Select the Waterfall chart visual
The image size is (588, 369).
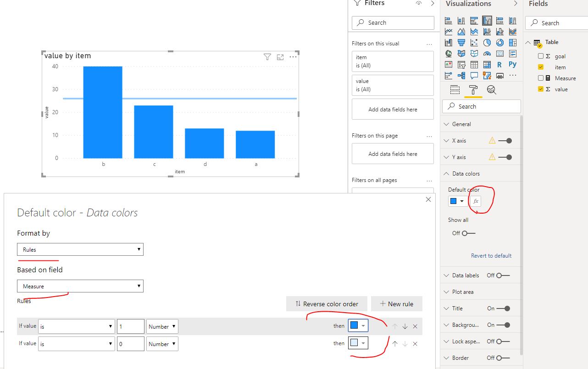click(449, 43)
